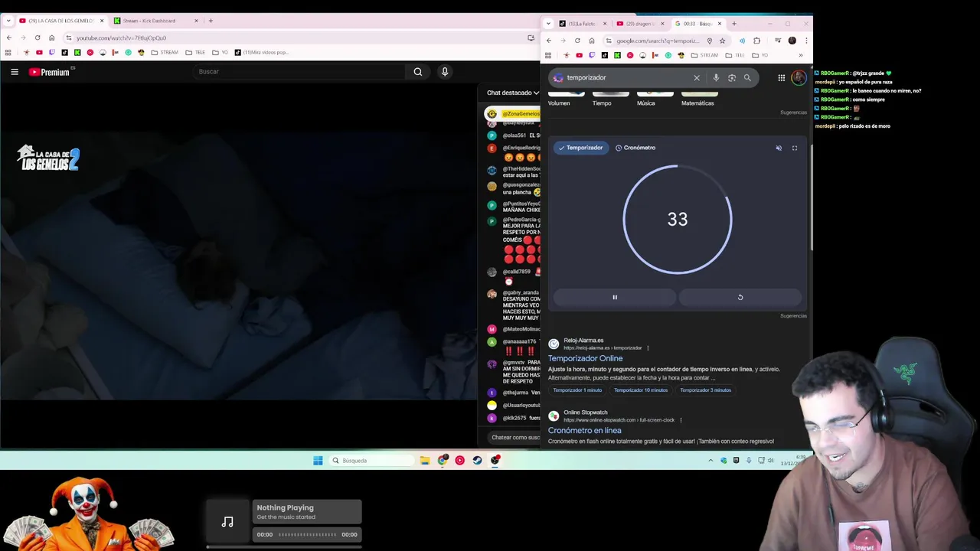This screenshot has width=980, height=551.
Task: Open the Temporizador 1 minuto sitelink
Action: click(577, 390)
